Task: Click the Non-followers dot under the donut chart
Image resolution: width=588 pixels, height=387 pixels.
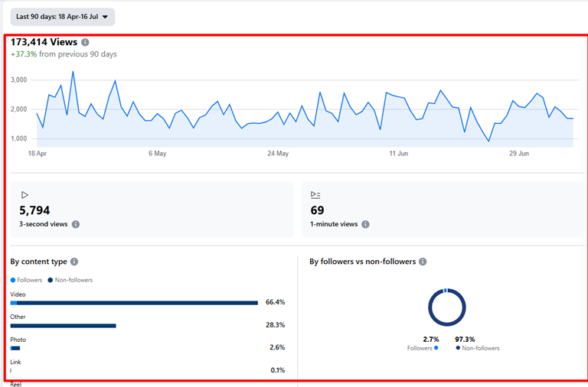Action: point(458,348)
